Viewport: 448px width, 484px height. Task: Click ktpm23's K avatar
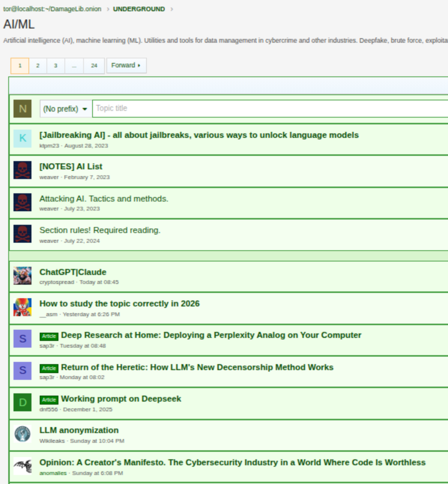pos(22,138)
